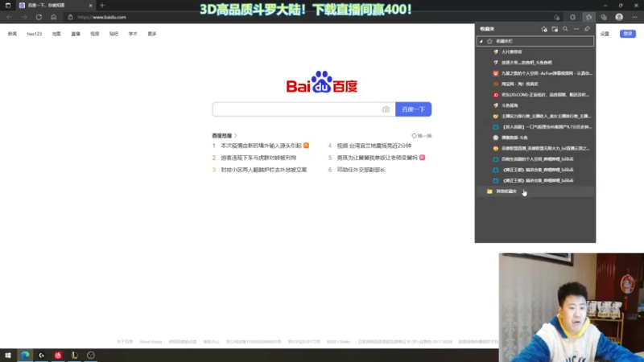
Task: Create a new favorites folder in panel
Action: tap(555, 29)
